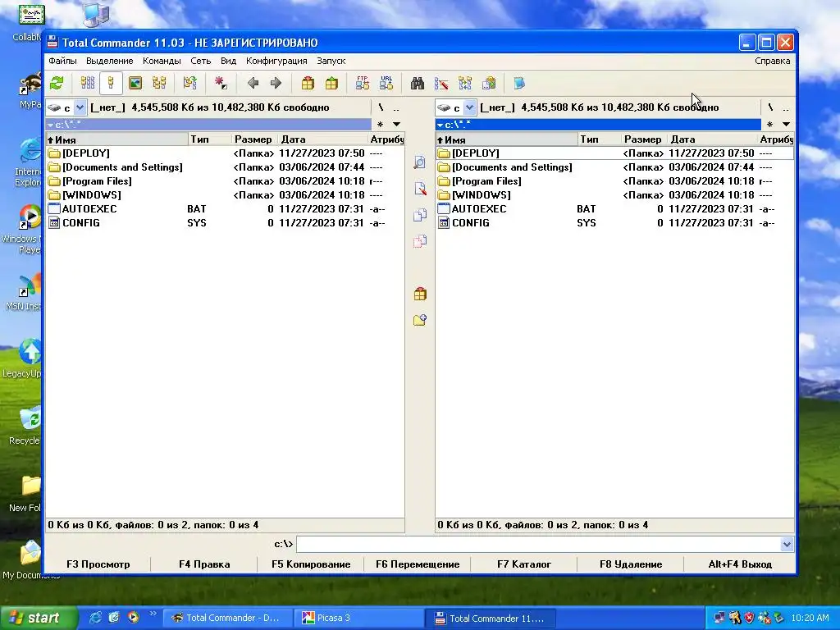840x630 pixels.
Task: Go forward with the right arrow icon
Action: (276, 83)
